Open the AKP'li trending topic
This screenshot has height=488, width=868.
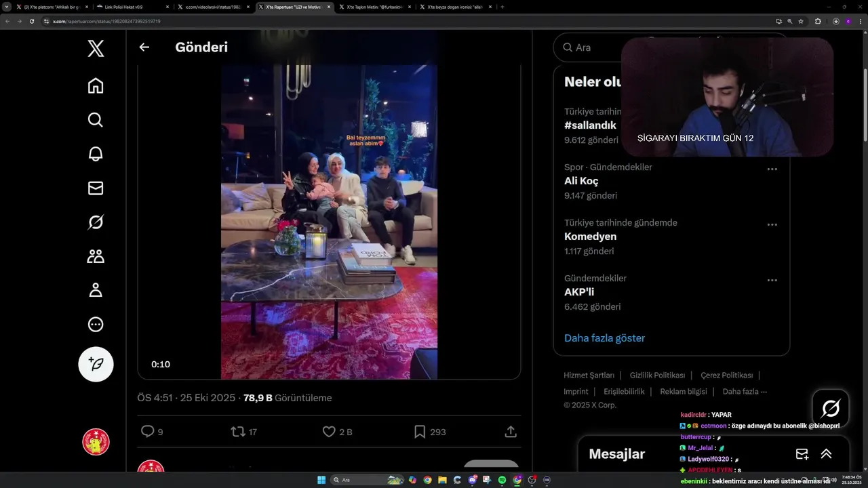(579, 292)
